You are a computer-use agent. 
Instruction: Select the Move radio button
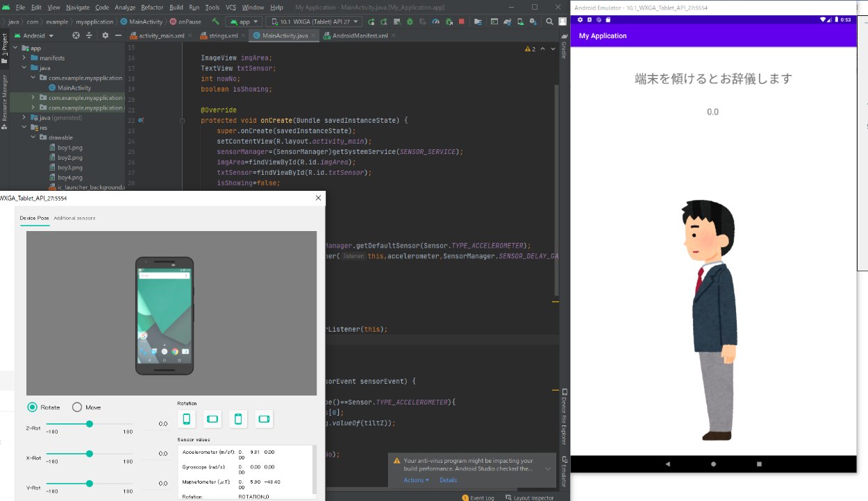(77, 407)
